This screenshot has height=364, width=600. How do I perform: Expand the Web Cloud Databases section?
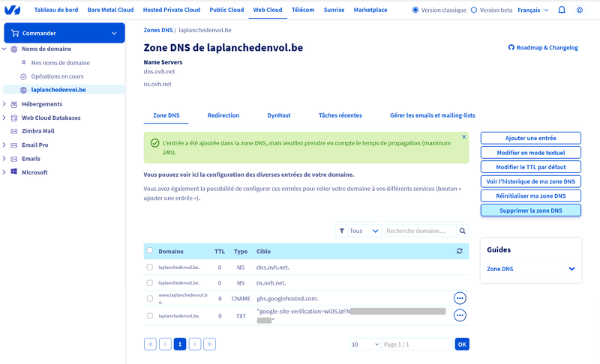[x=4, y=118]
